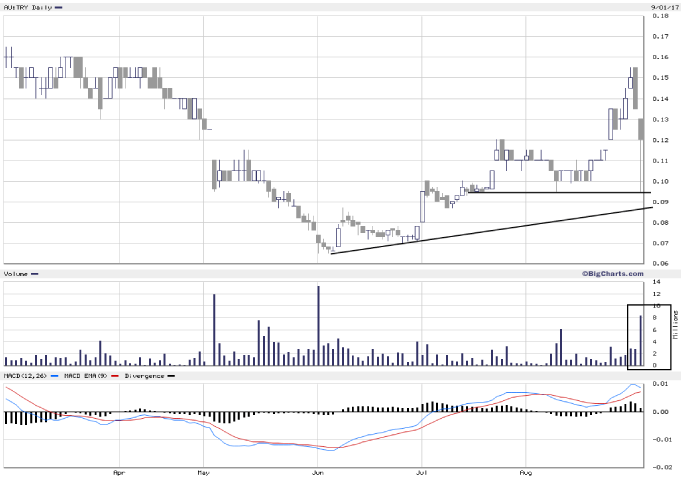681x478 pixels.
Task: Click the AU:TRY Daily chart title
Action: click(x=26, y=7)
